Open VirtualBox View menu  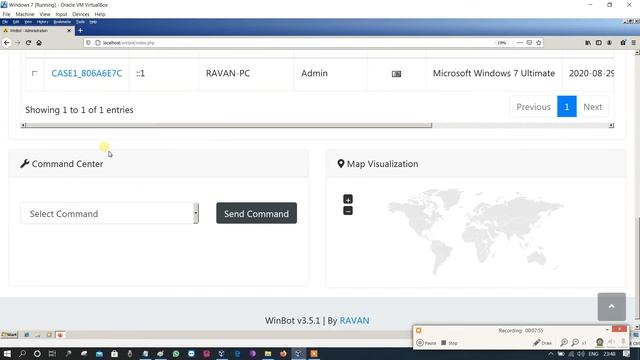[45, 14]
